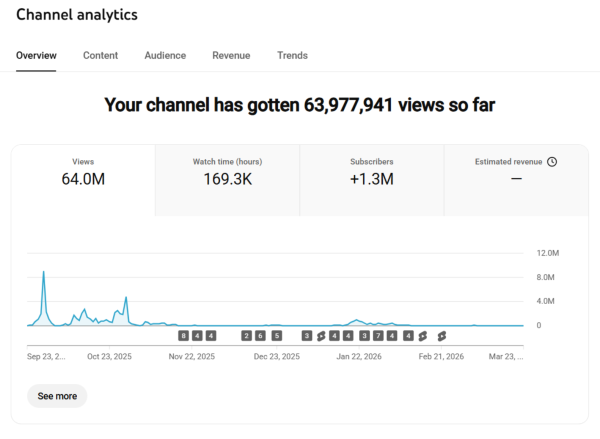The image size is (600, 439).
Task: Click the tallest views spike on the chart
Action: pos(43,273)
